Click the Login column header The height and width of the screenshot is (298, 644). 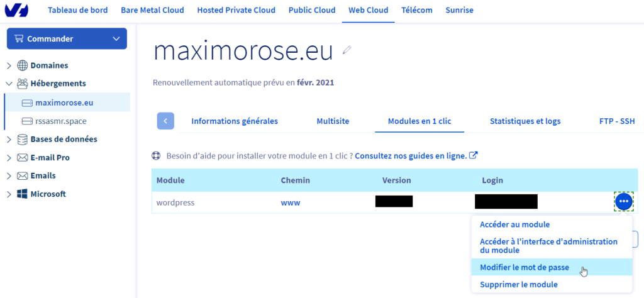(x=492, y=180)
